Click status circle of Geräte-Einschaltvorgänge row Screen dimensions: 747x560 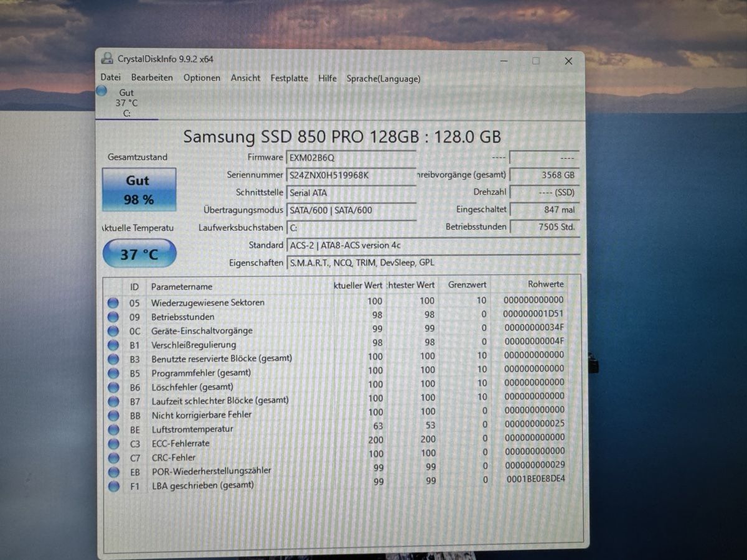113,331
